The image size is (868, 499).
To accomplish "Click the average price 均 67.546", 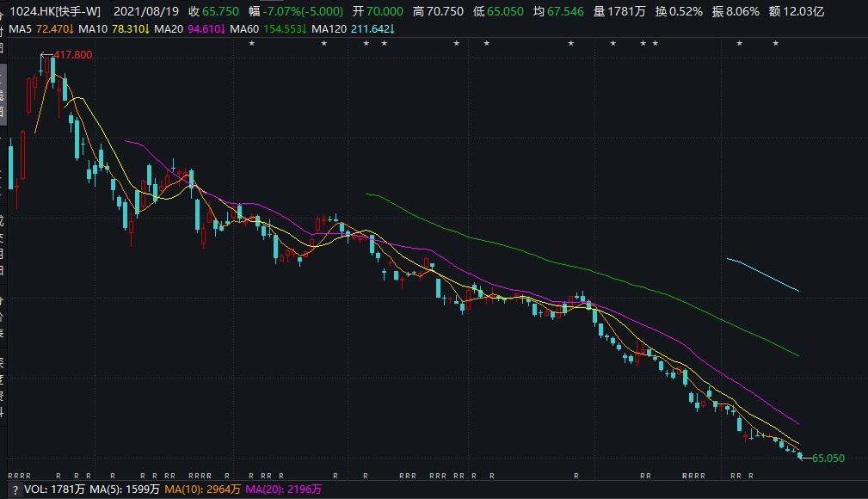I will coord(558,11).
